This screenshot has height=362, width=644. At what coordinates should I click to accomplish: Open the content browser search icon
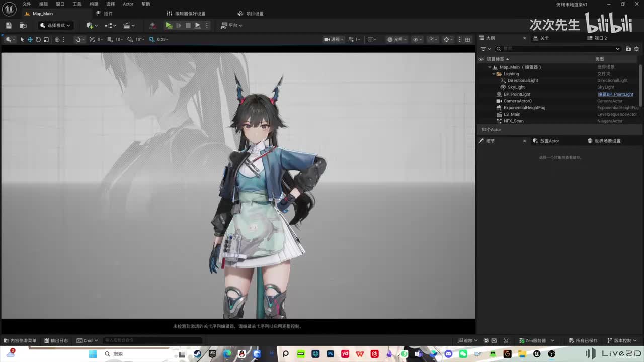(x=23, y=25)
